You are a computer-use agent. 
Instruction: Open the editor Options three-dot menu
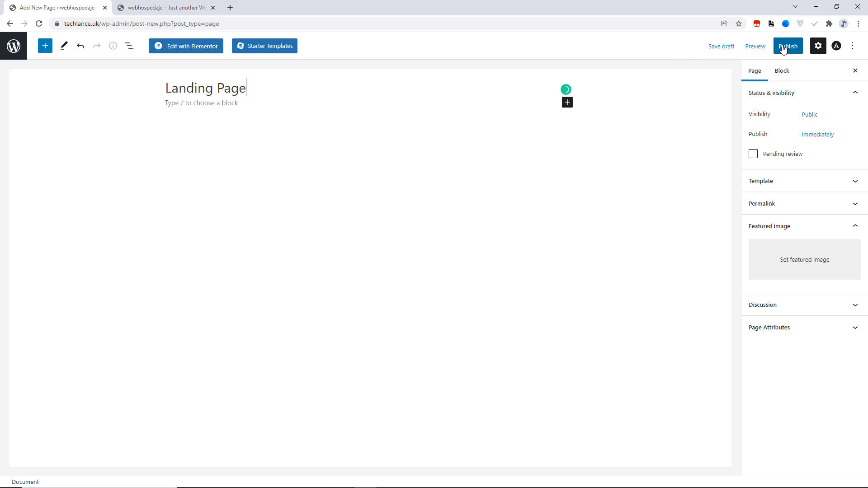(x=853, y=46)
